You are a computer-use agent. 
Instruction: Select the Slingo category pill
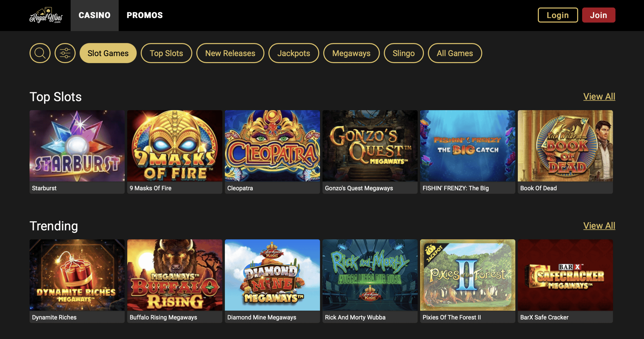coord(404,53)
